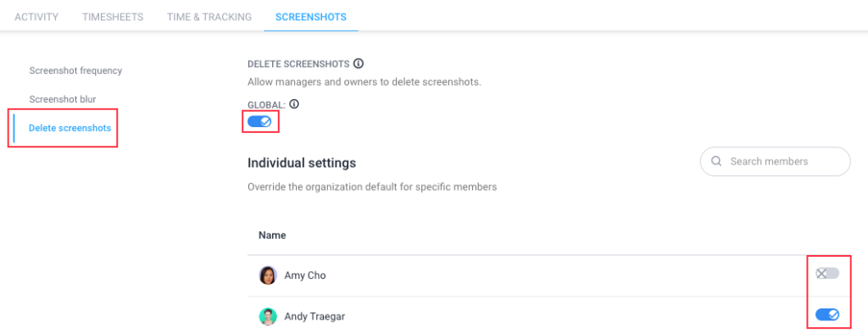
Task: Enable delete screenshots toggle for Amy Cho
Action: tap(827, 273)
